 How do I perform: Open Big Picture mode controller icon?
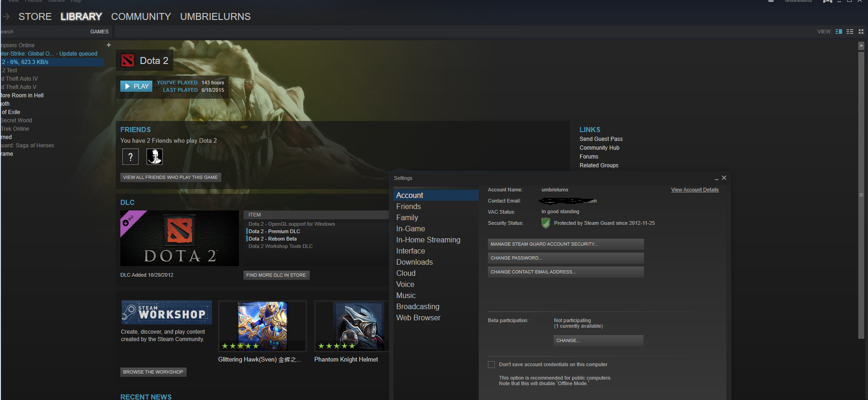(x=827, y=1)
